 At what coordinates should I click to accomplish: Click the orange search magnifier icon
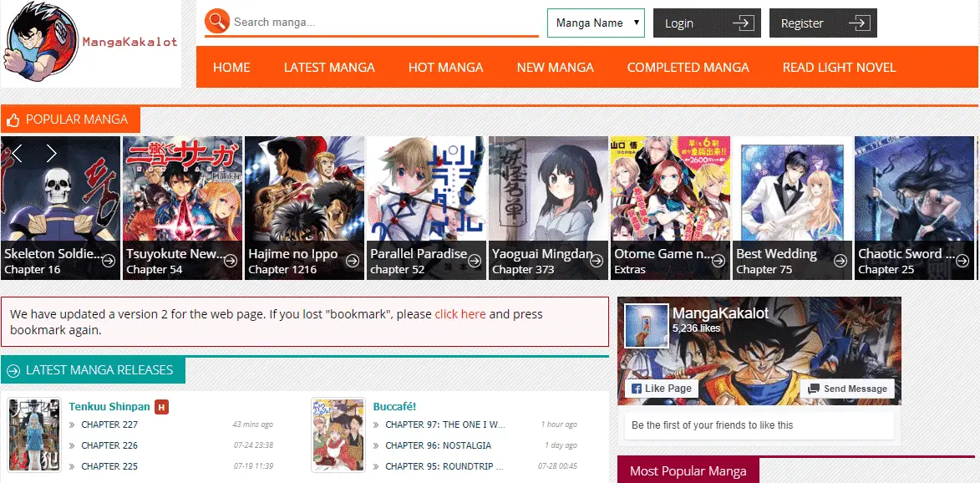[x=216, y=22]
